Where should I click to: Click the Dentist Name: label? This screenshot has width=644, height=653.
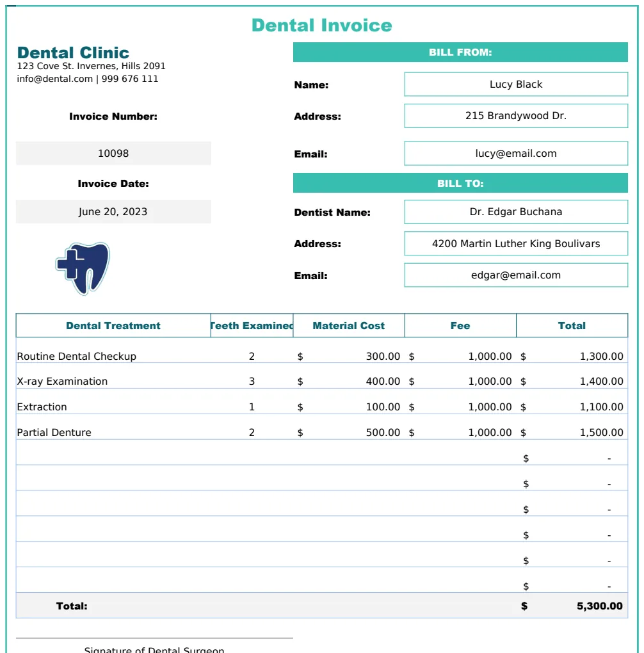[332, 213]
